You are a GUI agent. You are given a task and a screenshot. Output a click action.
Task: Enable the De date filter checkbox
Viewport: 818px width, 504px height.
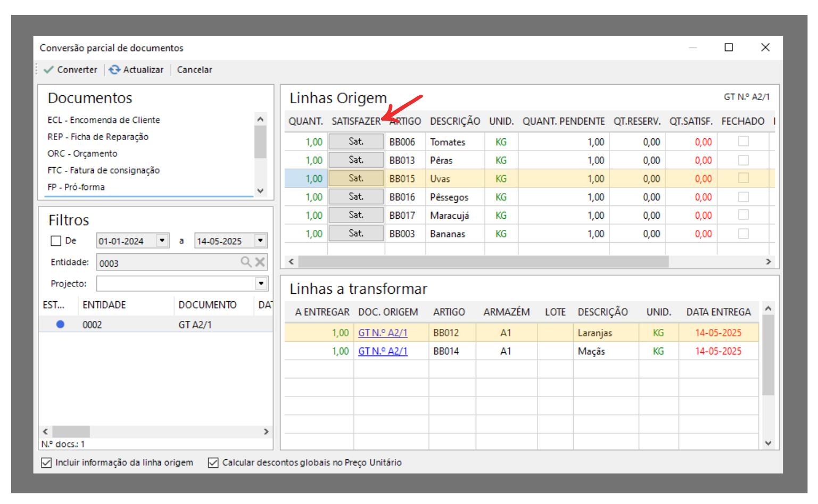[x=56, y=241]
